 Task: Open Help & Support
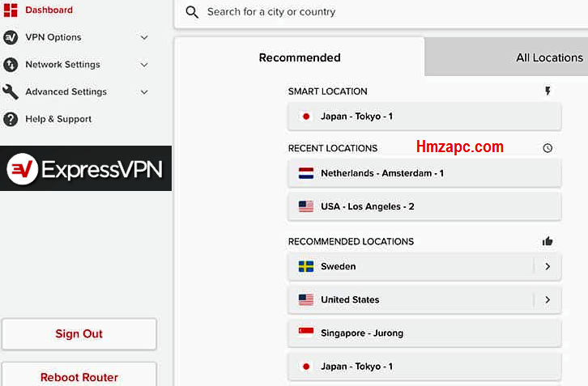(58, 119)
